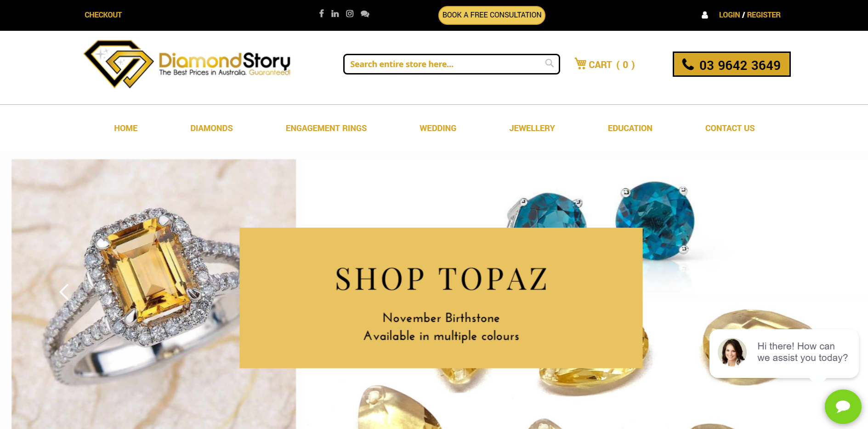Click the search magnifier icon
The width and height of the screenshot is (868, 429).
549,63
